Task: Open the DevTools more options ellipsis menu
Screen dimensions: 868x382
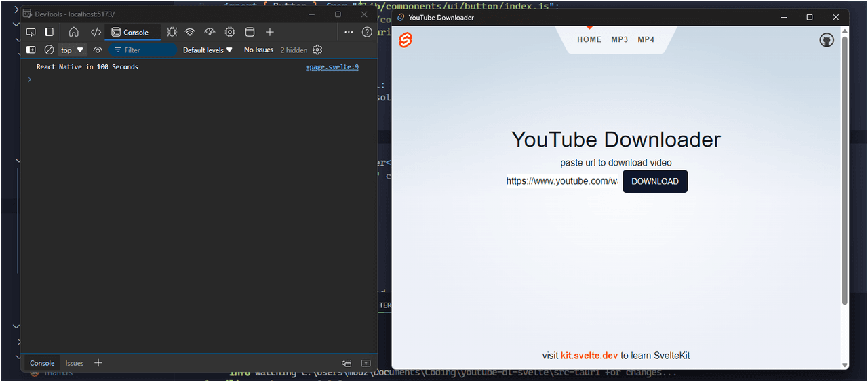Action: [349, 32]
